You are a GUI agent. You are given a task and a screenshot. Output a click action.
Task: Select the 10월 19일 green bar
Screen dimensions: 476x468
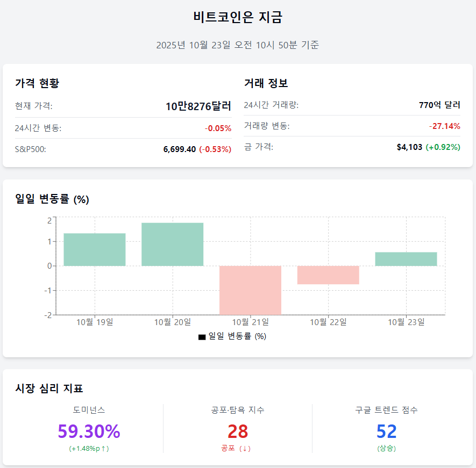coord(95,249)
